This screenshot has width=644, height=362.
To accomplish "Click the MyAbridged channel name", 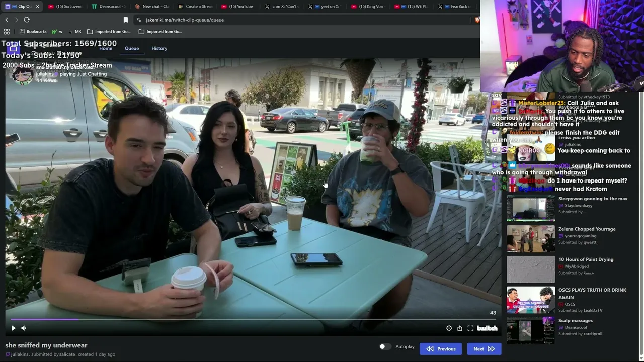I will coord(577,266).
